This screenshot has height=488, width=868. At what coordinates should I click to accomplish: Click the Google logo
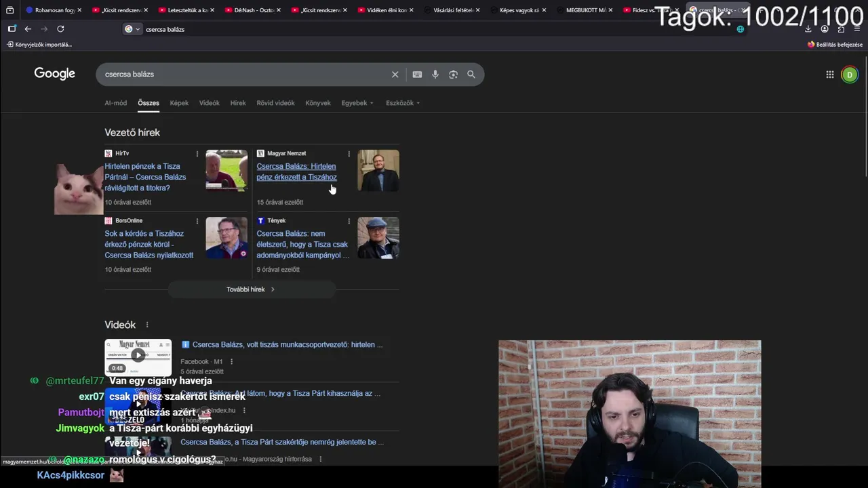pyautogui.click(x=55, y=74)
